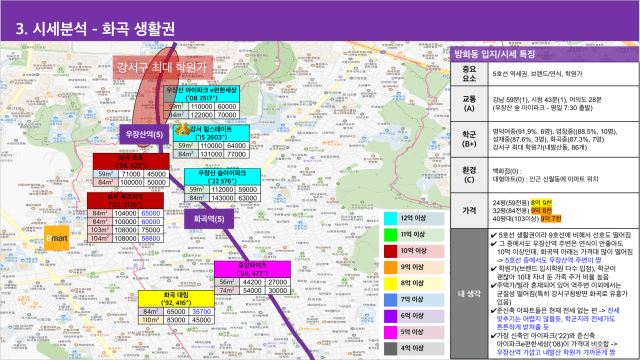Click the 교통 (A) row label
This screenshot has height=360, width=640.
[x=469, y=104]
